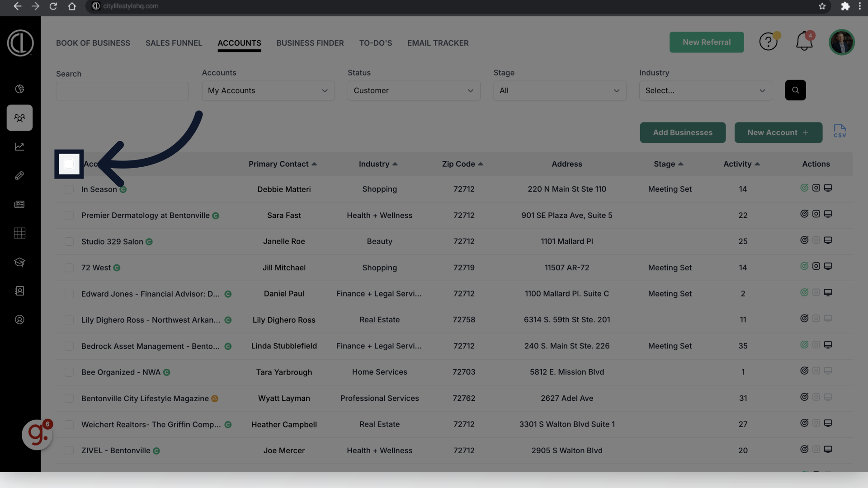The height and width of the screenshot is (488, 868).
Task: Click the target icon for In Season
Action: coord(804,188)
